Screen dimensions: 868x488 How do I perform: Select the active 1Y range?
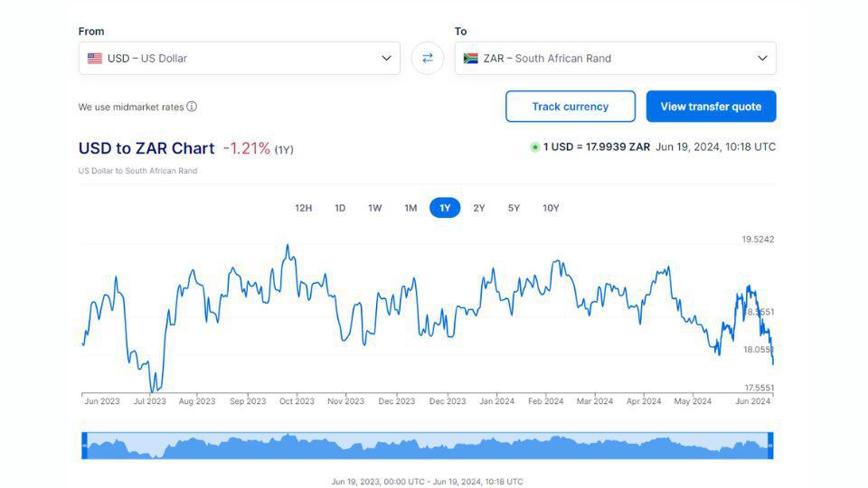[445, 208]
